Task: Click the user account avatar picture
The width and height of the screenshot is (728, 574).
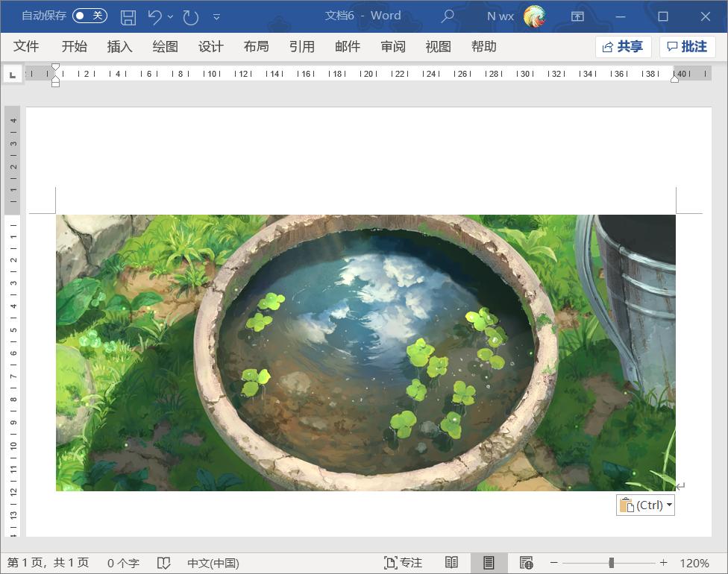Action: 534,16
